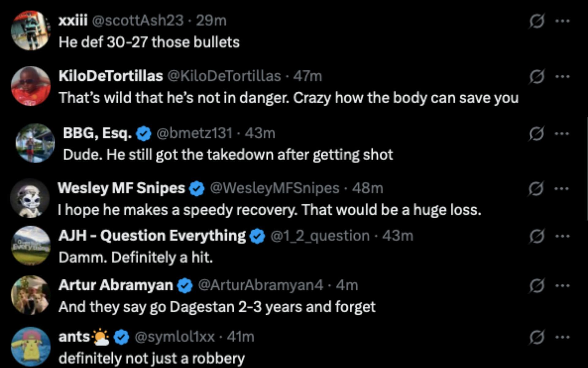Visit the @bmetz131 handle link
This screenshot has width=588, height=368.
tap(194, 133)
